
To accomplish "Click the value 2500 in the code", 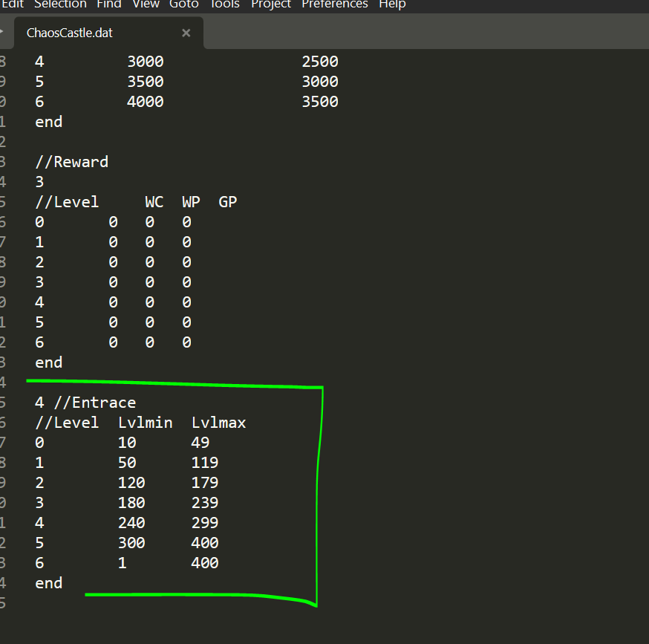I will (319, 62).
